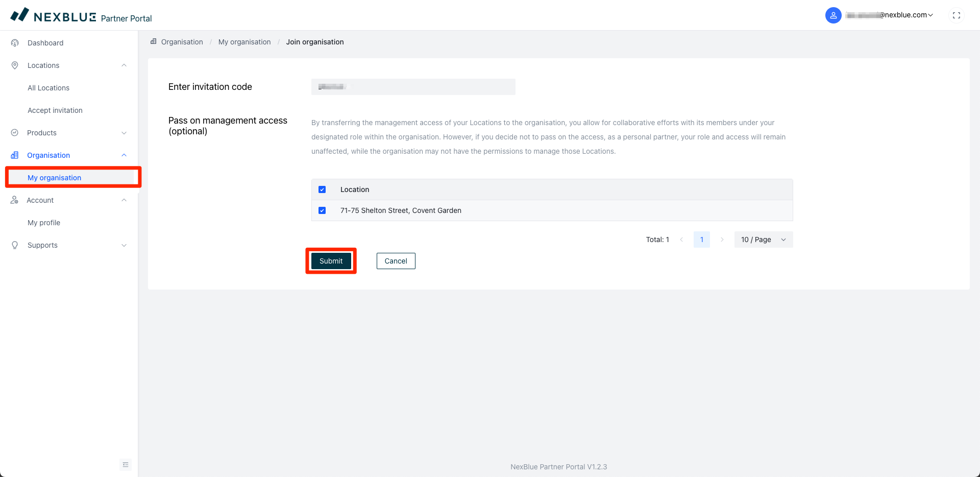Uncheck the Location header select-all checkbox
The height and width of the screenshot is (477, 980).
tap(322, 189)
